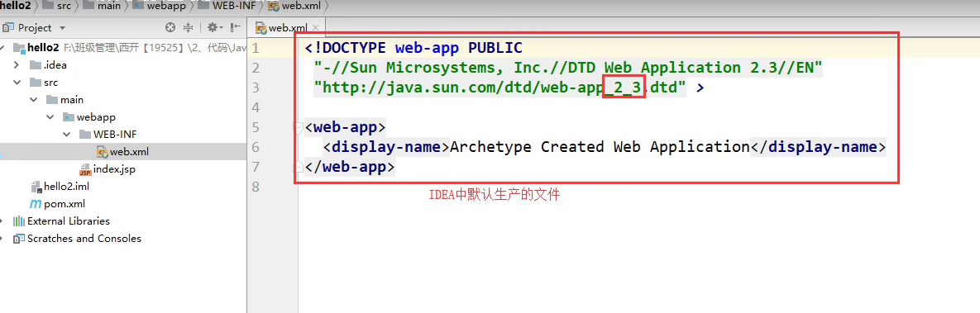Collapse the webapp folder
Image resolution: width=980 pixels, height=313 pixels.
(50, 117)
